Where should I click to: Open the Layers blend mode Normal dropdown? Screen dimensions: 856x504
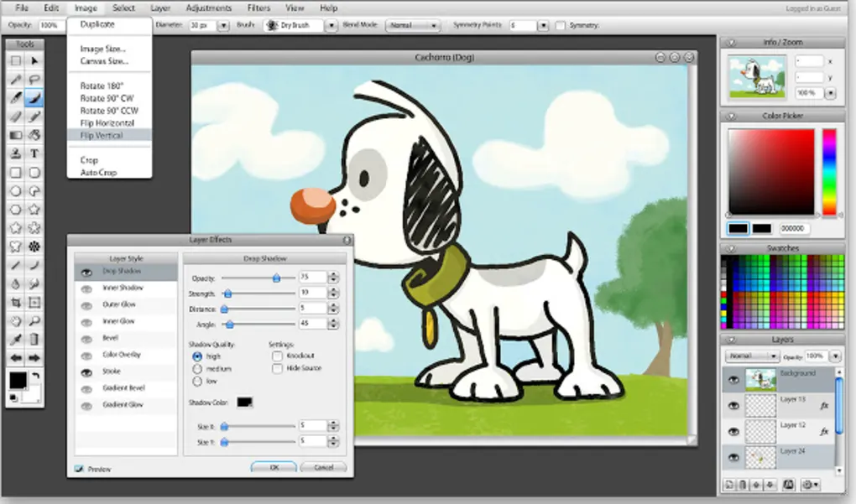[x=752, y=356]
